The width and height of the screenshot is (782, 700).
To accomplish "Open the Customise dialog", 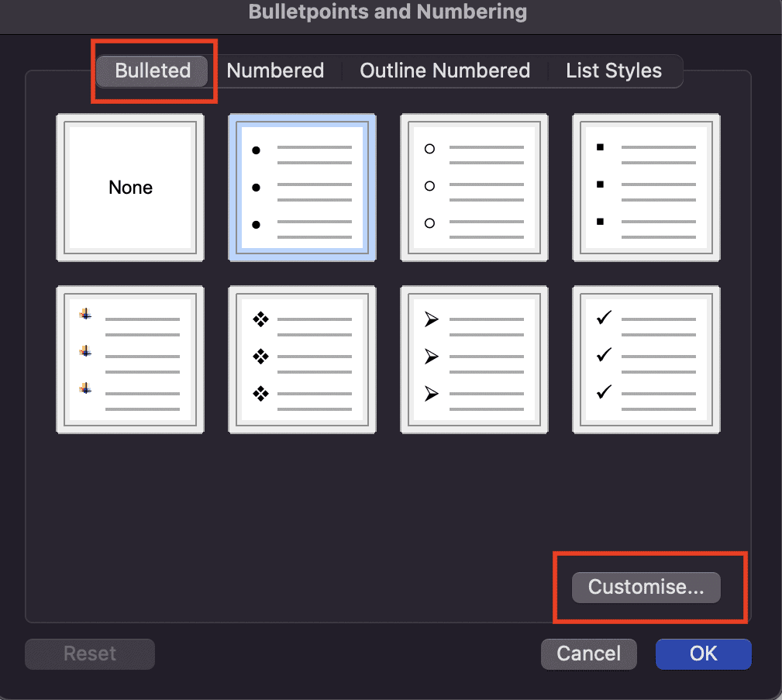I will tap(646, 587).
